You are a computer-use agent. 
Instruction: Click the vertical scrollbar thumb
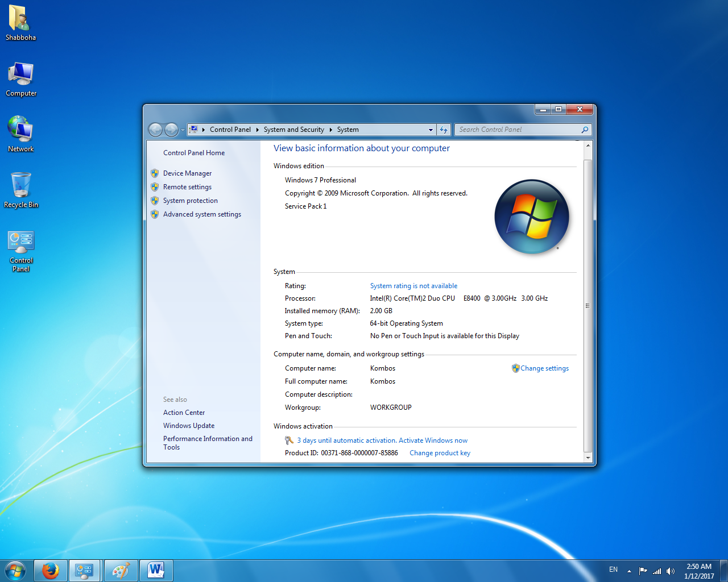tap(588, 306)
